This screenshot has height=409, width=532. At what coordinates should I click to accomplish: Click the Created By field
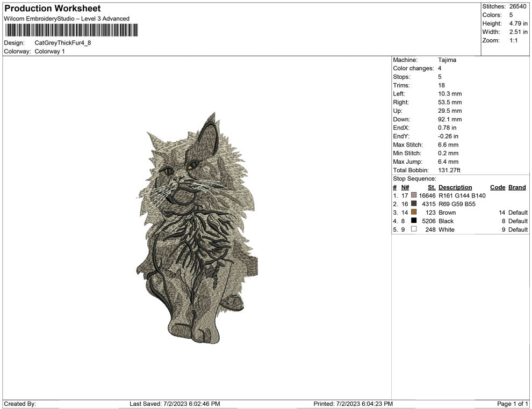21,403
